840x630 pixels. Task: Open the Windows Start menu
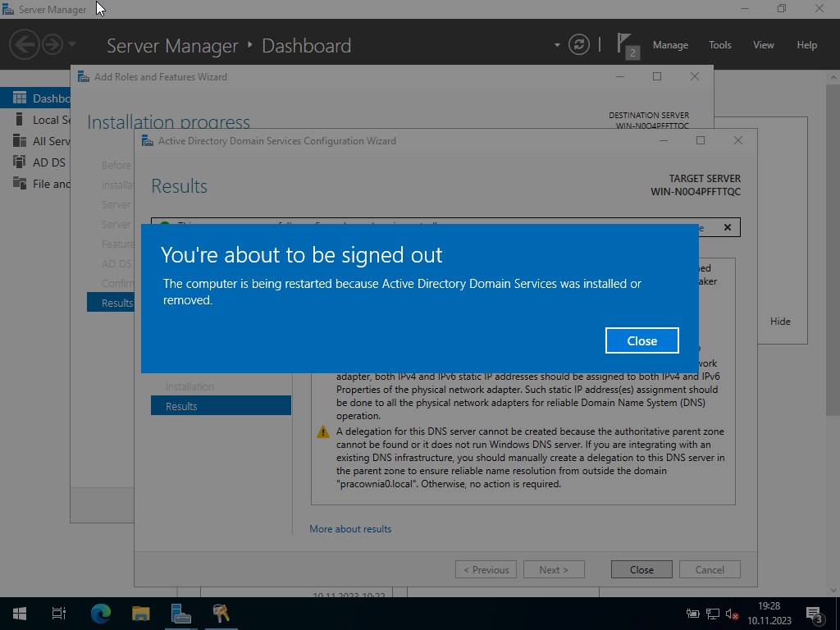point(20,614)
